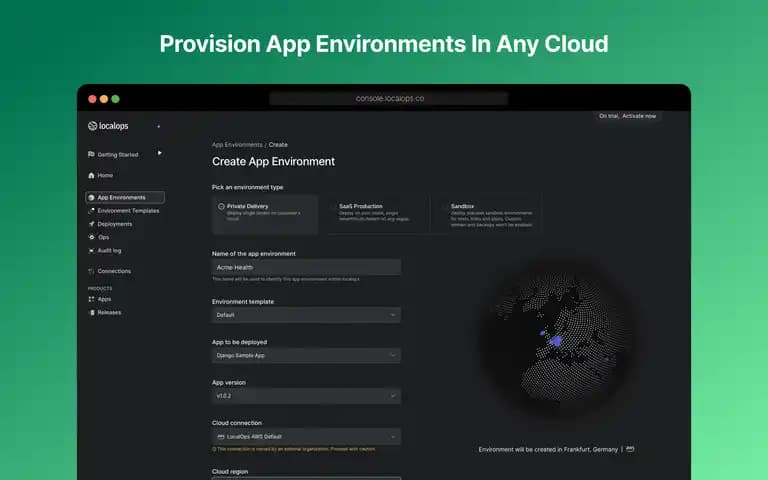Viewport: 768px width, 480px height.
Task: Select the Private Delivery radio button
Action: click(x=221, y=207)
